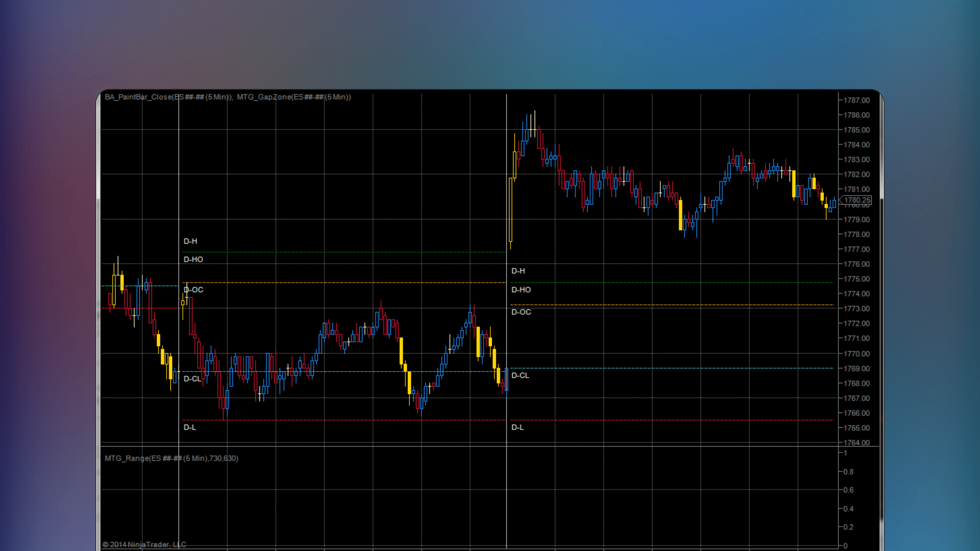Click the D-L label in right session
The height and width of the screenshot is (551, 980).
click(518, 427)
